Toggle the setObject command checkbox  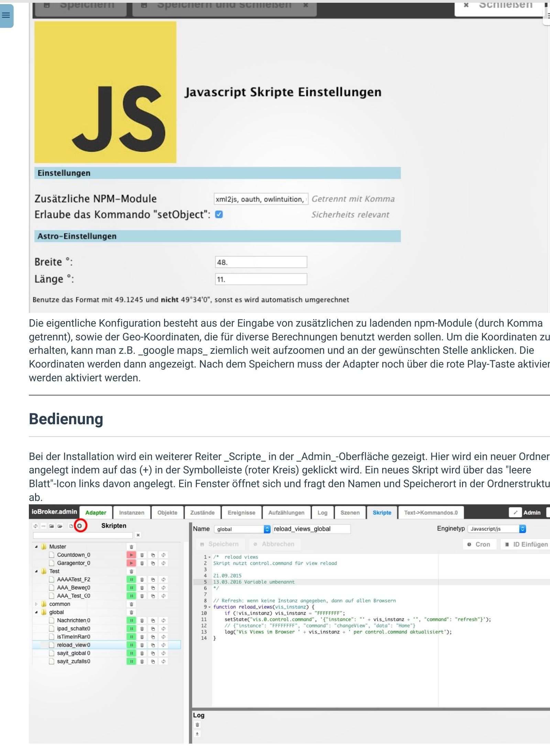pyautogui.click(x=219, y=215)
